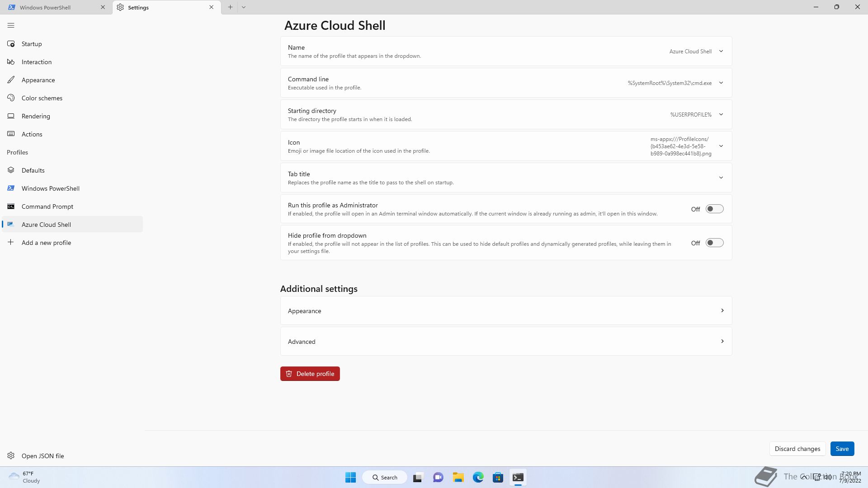Launch Microsoft Edge from taskbar
Screen dimensions: 868x488
point(478,477)
